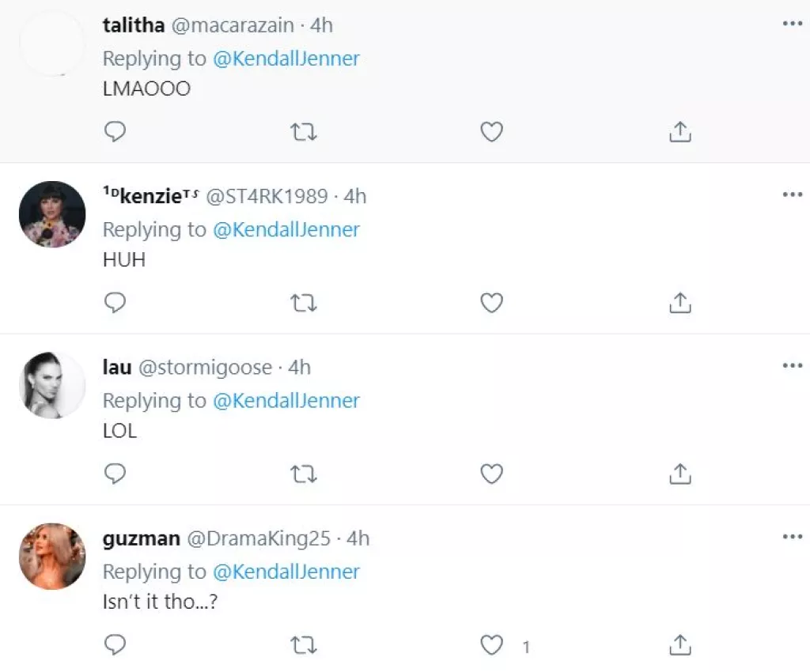Open the share icon on kenzie's HUH reply
This screenshot has width=810, height=672.
(x=679, y=303)
